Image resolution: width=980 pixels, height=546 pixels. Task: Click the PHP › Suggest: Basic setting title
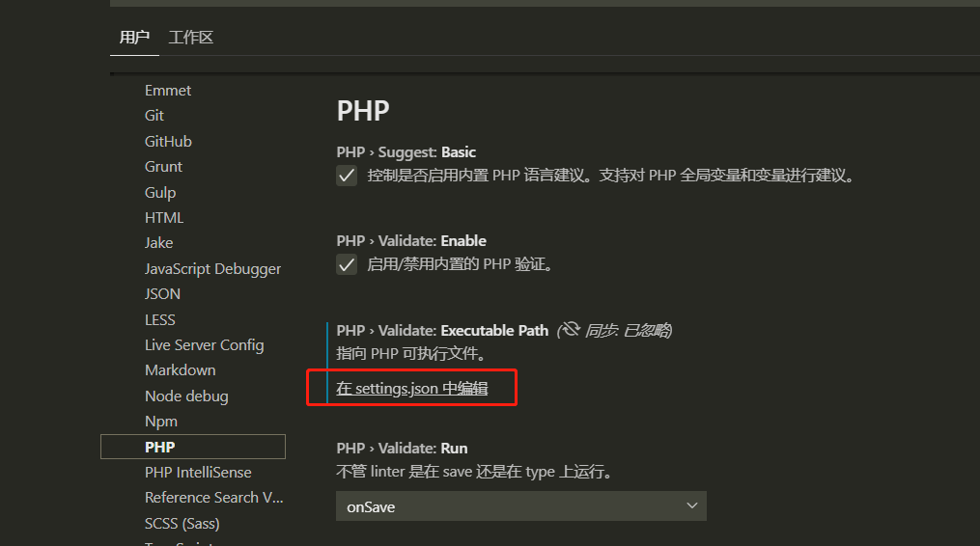406,152
